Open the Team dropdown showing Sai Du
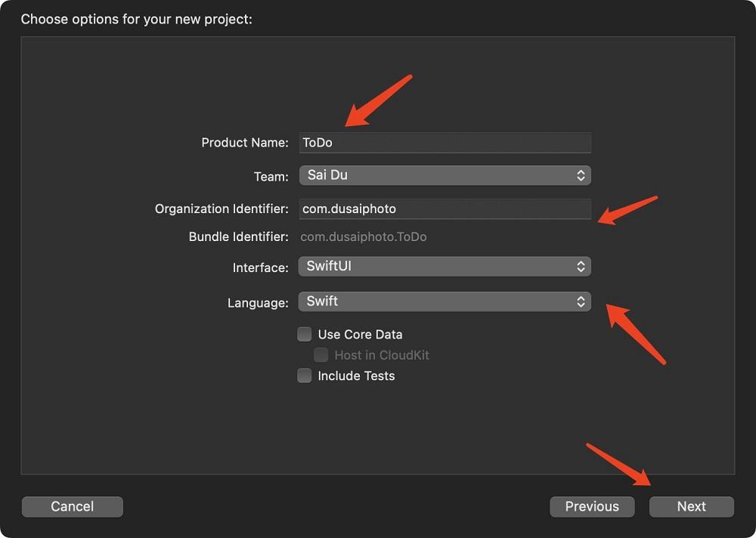The height and width of the screenshot is (538, 756). [445, 175]
